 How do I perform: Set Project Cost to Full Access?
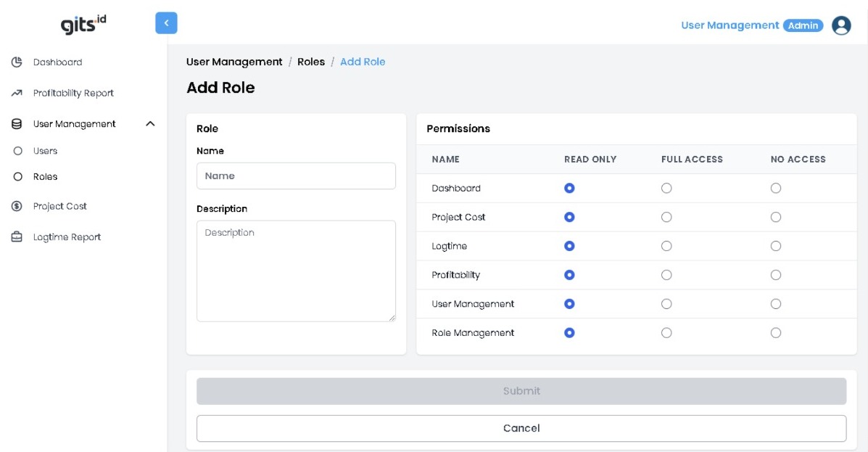666,217
